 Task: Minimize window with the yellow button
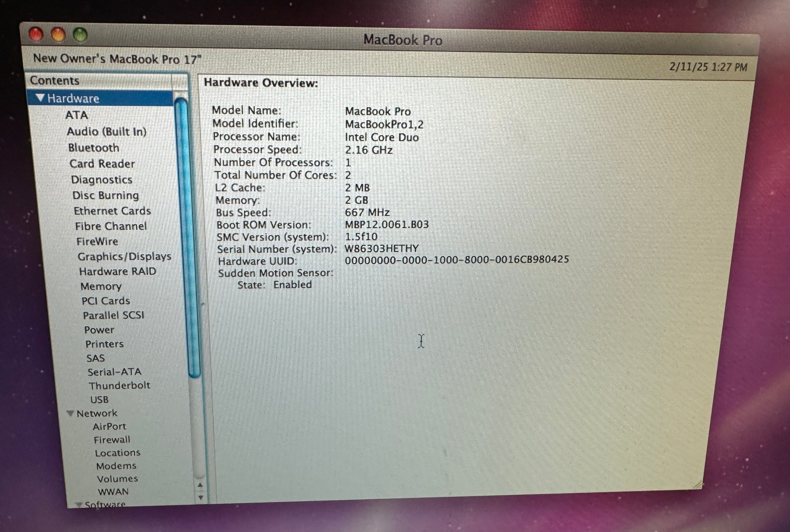point(58,35)
